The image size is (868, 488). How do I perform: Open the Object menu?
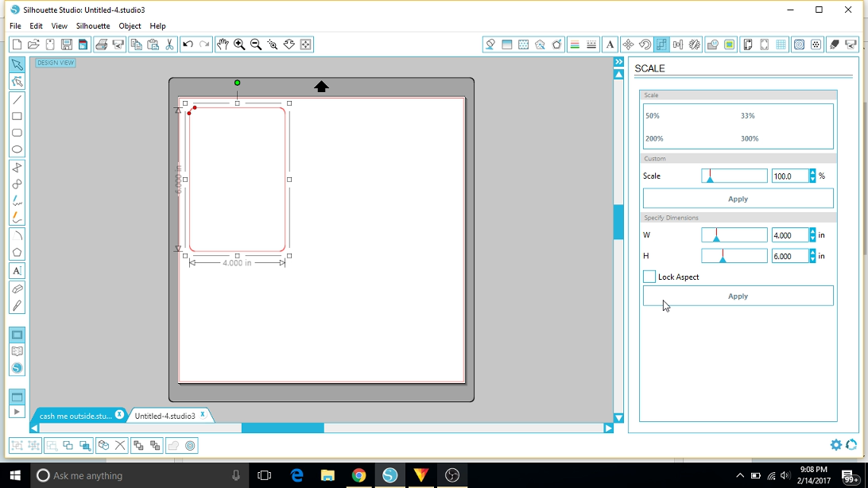point(130,26)
